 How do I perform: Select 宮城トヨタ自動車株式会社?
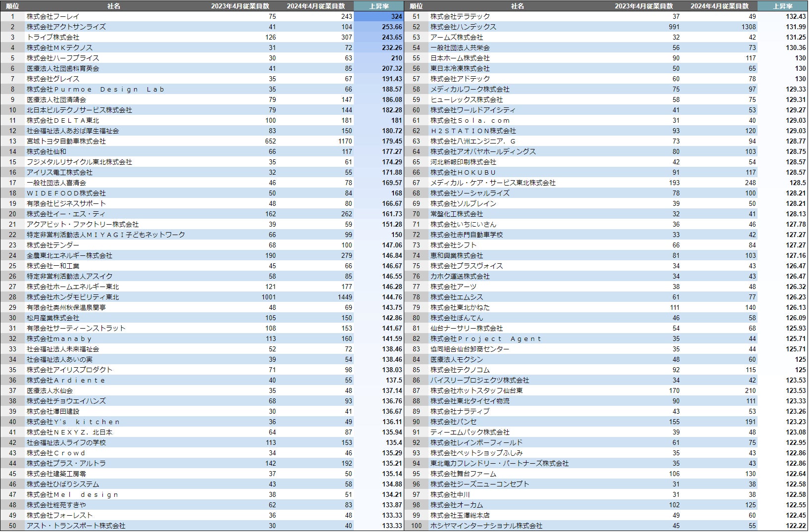point(66,141)
